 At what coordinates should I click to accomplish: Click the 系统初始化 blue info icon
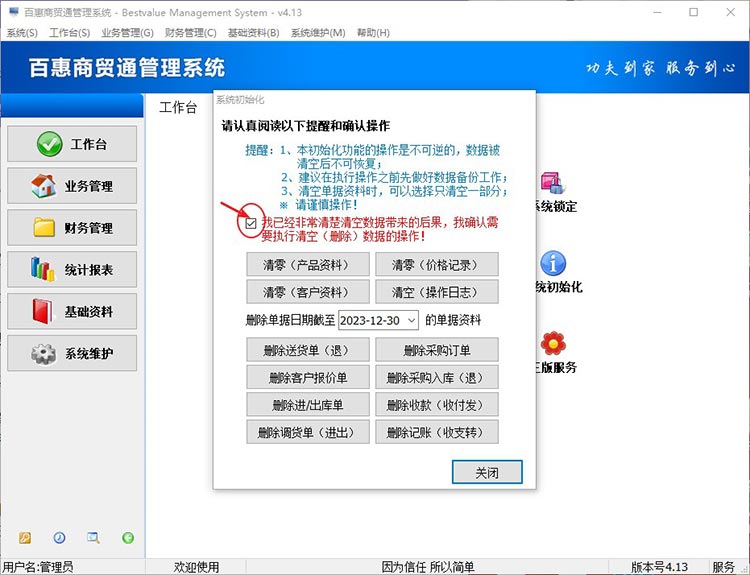553,263
